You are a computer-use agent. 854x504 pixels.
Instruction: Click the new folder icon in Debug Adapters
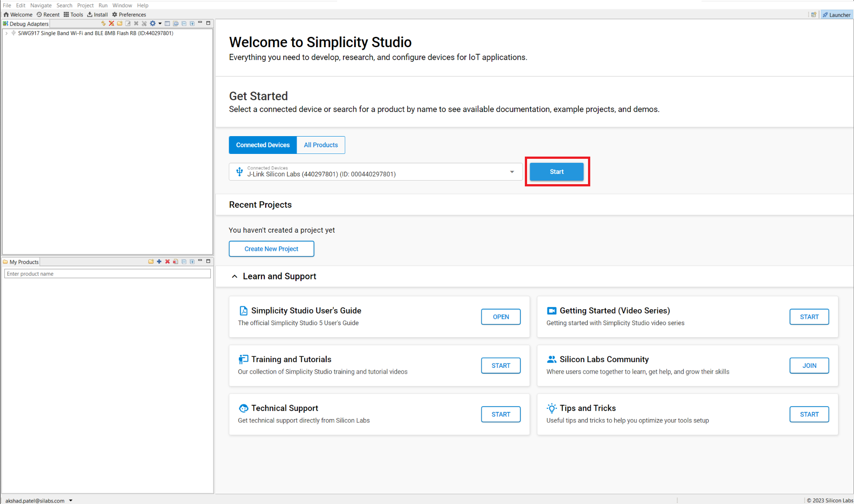tap(120, 24)
